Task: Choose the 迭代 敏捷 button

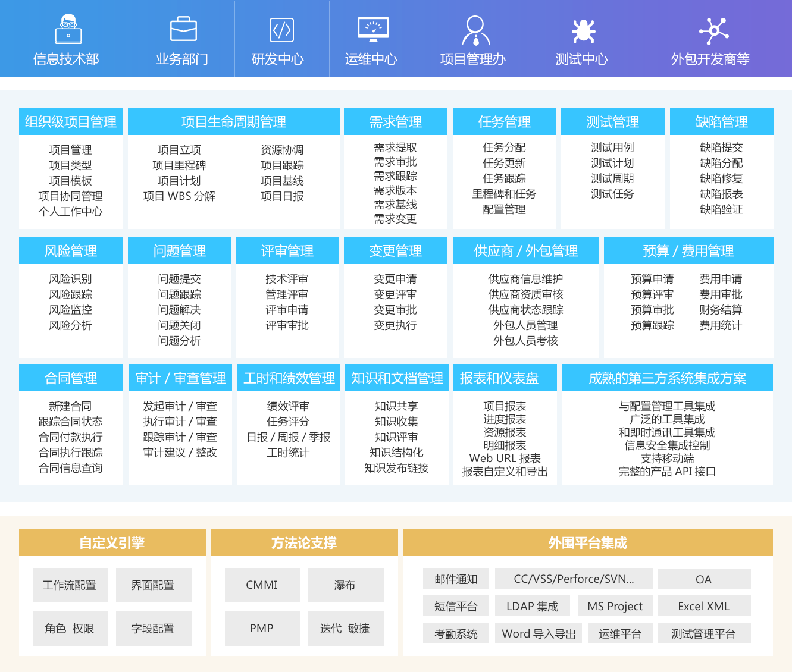Action: [346, 629]
